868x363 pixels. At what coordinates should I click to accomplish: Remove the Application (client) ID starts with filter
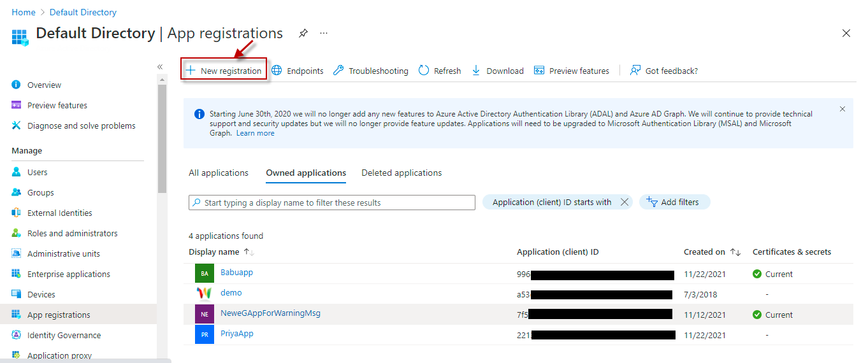(x=625, y=202)
